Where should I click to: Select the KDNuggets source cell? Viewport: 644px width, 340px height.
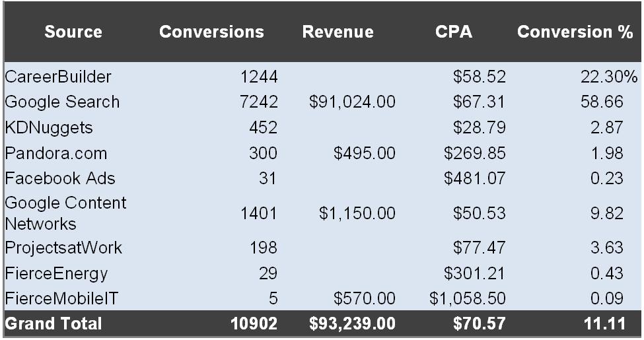[50, 128]
